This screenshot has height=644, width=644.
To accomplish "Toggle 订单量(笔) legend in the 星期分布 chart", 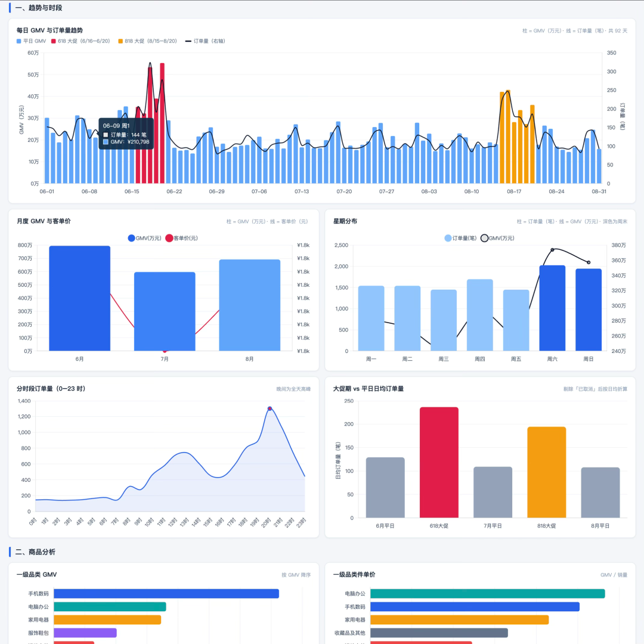I will pos(460,238).
